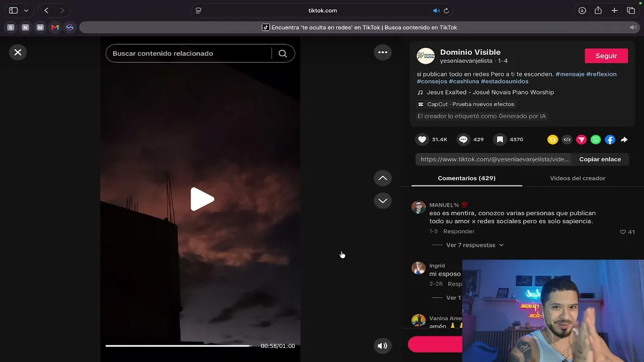Open Safari share icon
This screenshot has height=362, width=644.
pos(598,11)
